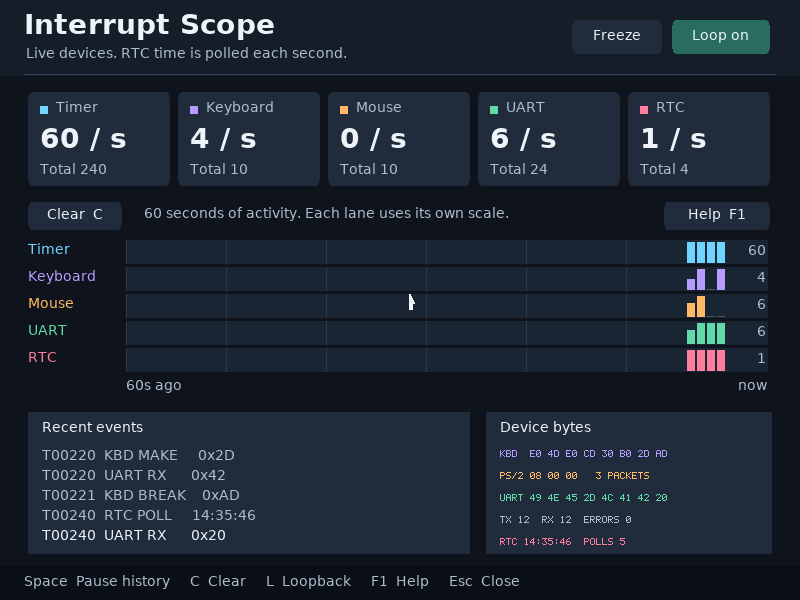The width and height of the screenshot is (800, 600).
Task: Click the orange Mouse indicator square
Action: pos(344,110)
